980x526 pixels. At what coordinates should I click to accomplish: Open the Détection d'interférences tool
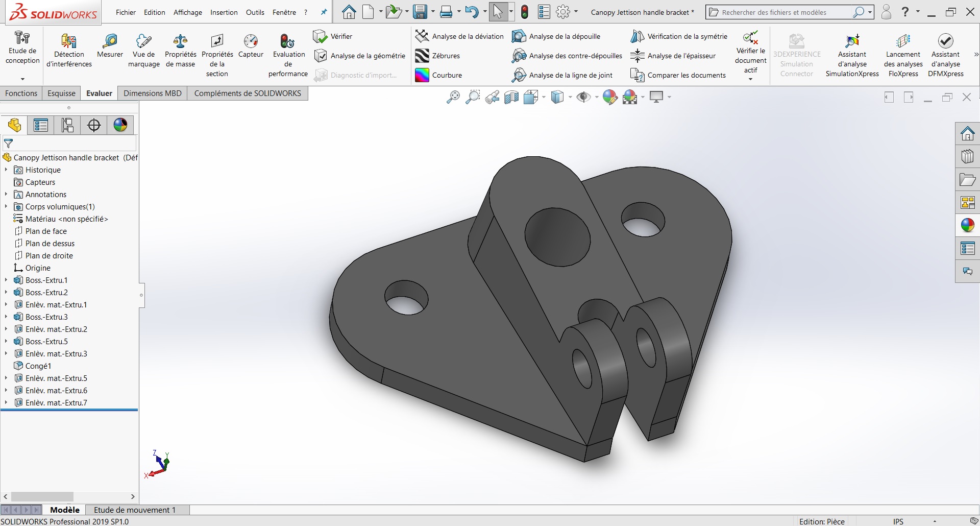click(69, 51)
